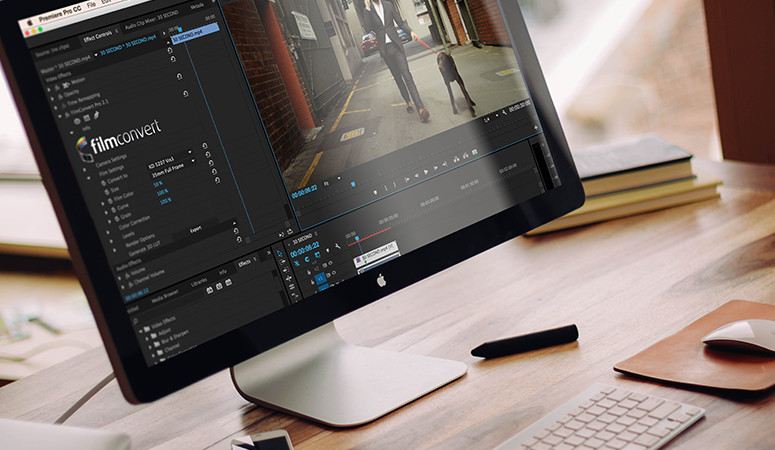
Task: Toggle animation stopwatch for Film Color
Action: click(x=110, y=201)
